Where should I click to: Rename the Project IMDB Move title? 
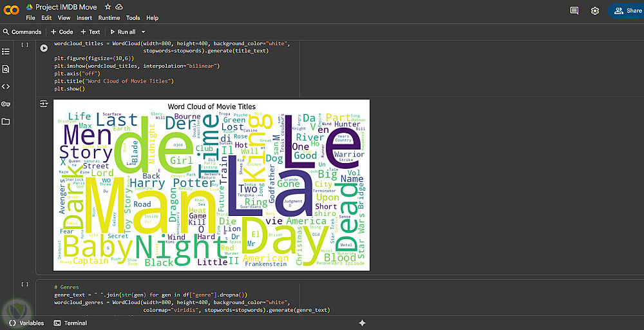66,7
